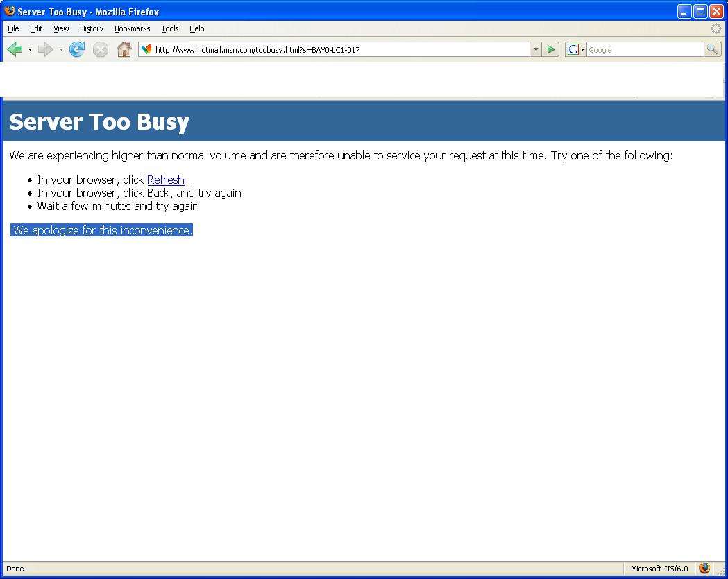Click the Reload page icon
Screen dimensions: 728x579
pos(77,49)
